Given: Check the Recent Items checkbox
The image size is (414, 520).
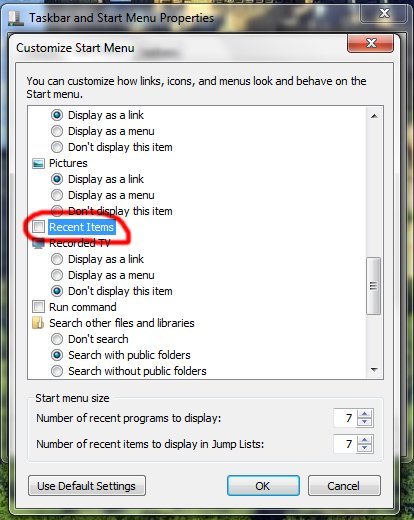Looking at the screenshot, I should pos(38,227).
